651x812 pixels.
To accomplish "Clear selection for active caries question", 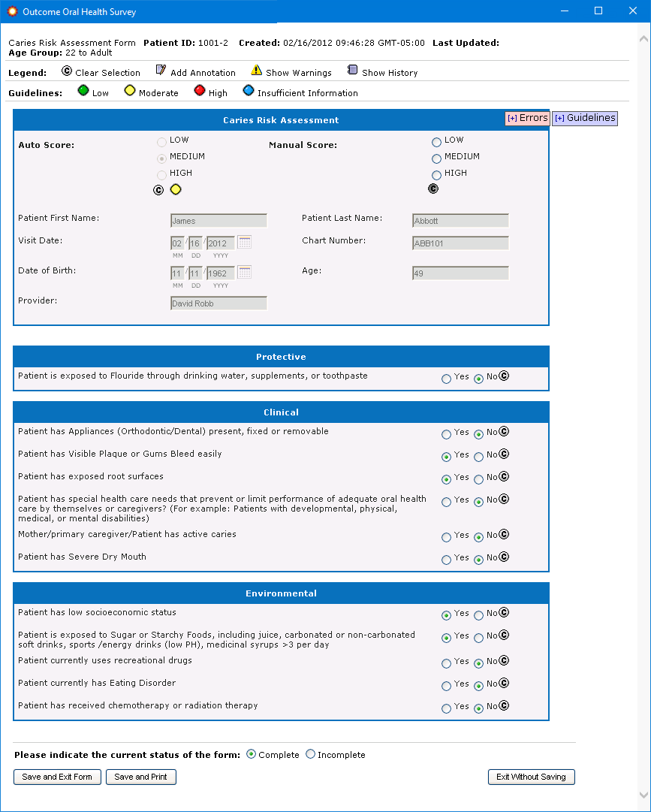I will pyautogui.click(x=504, y=534).
